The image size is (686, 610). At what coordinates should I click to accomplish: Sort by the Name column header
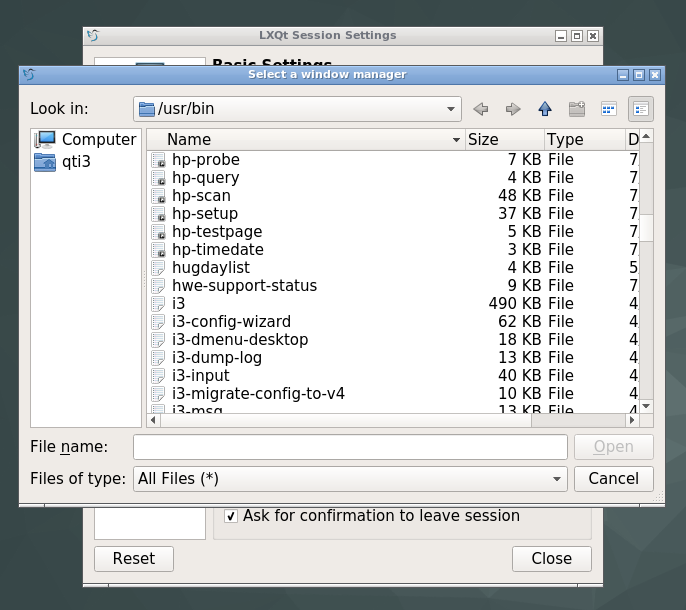pos(306,140)
